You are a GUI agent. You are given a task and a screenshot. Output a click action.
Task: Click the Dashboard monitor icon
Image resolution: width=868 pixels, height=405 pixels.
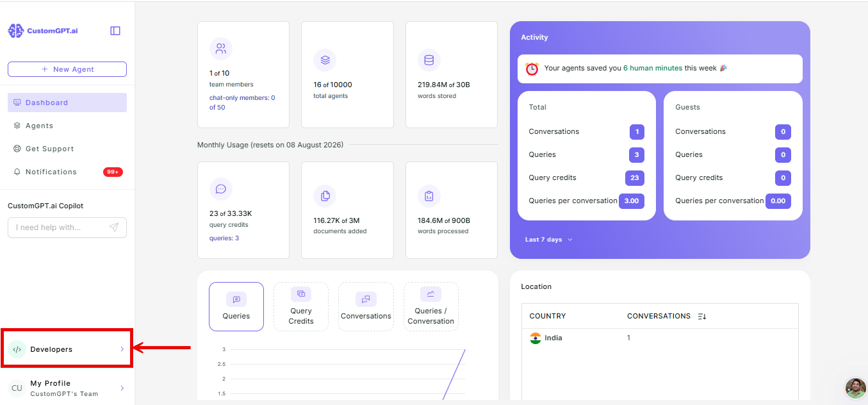(17, 103)
